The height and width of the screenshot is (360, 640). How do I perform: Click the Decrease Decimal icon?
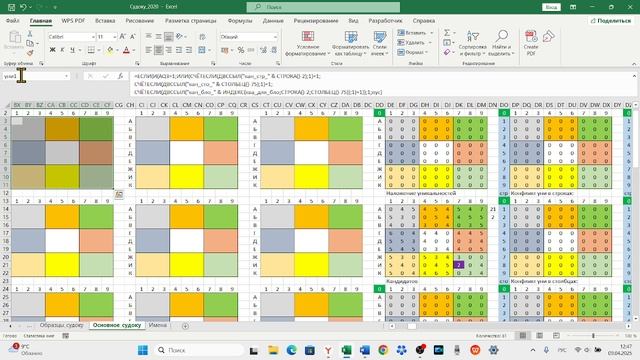274,50
